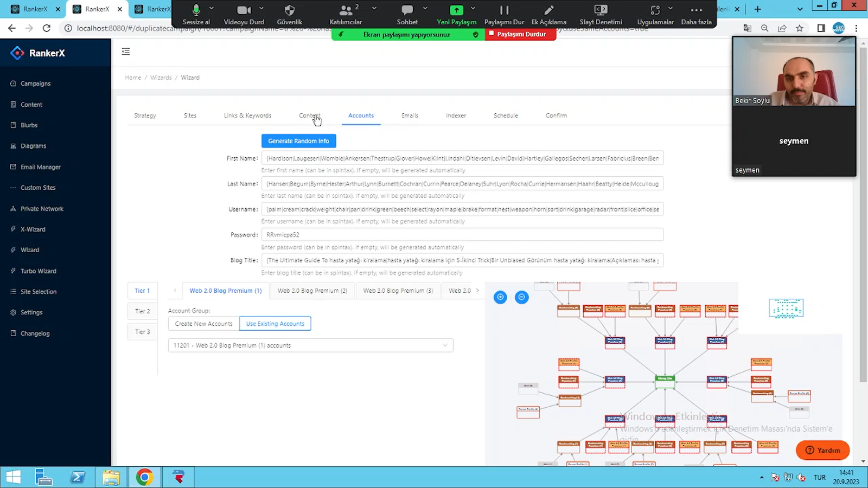
Task: Bookmark this page with the star icon
Action: coord(800,28)
